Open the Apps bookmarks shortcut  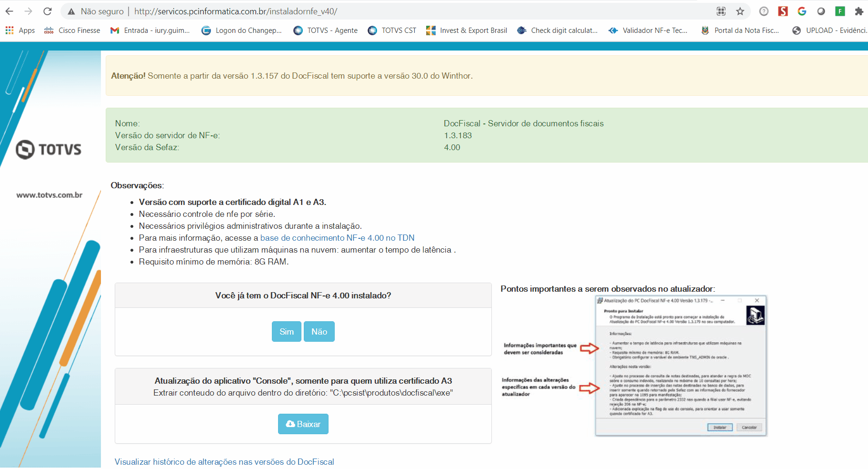coord(20,31)
